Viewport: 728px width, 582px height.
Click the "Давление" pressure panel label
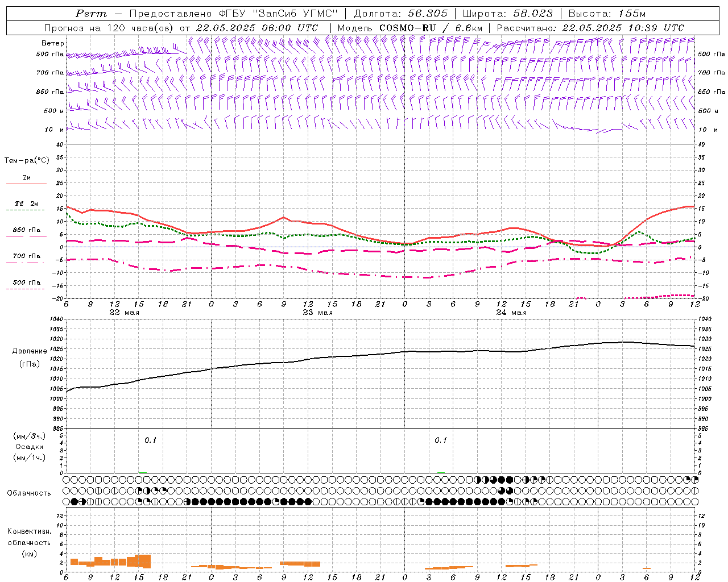point(30,351)
